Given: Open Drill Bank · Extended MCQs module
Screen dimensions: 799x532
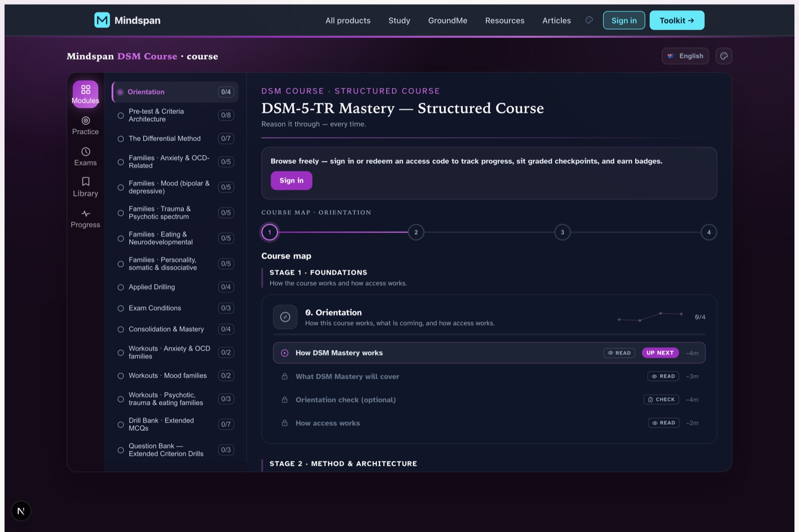Looking at the screenshot, I should (x=175, y=424).
